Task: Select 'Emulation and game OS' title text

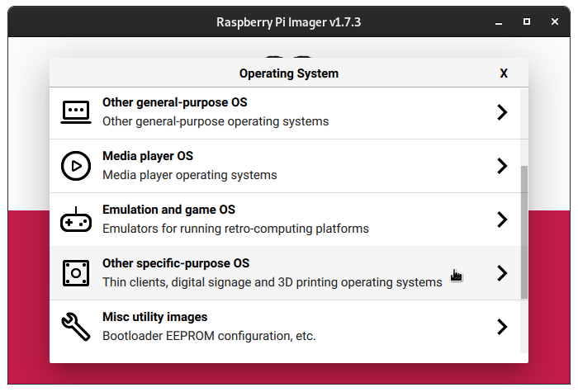Action: click(x=168, y=210)
